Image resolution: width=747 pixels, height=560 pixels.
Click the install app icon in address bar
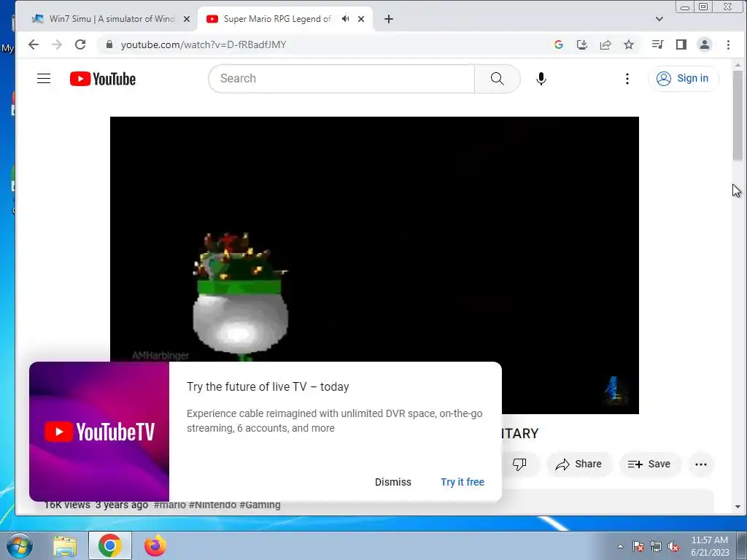tap(581, 44)
